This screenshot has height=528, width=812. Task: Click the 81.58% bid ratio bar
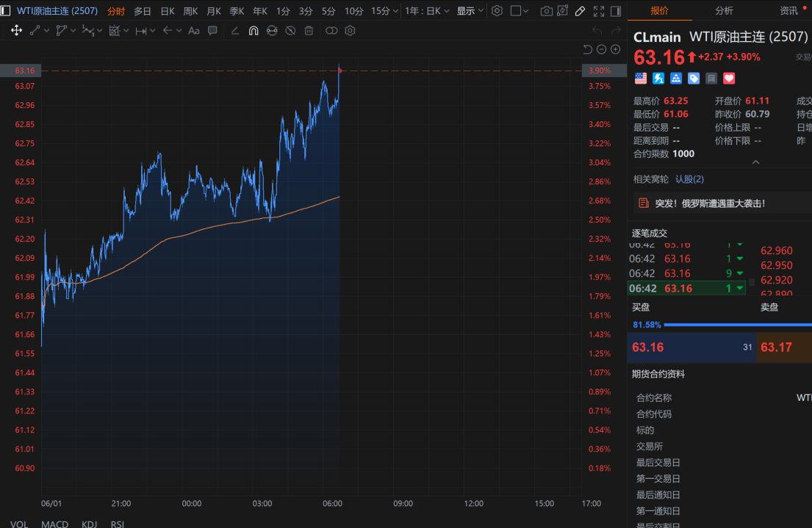(735, 324)
